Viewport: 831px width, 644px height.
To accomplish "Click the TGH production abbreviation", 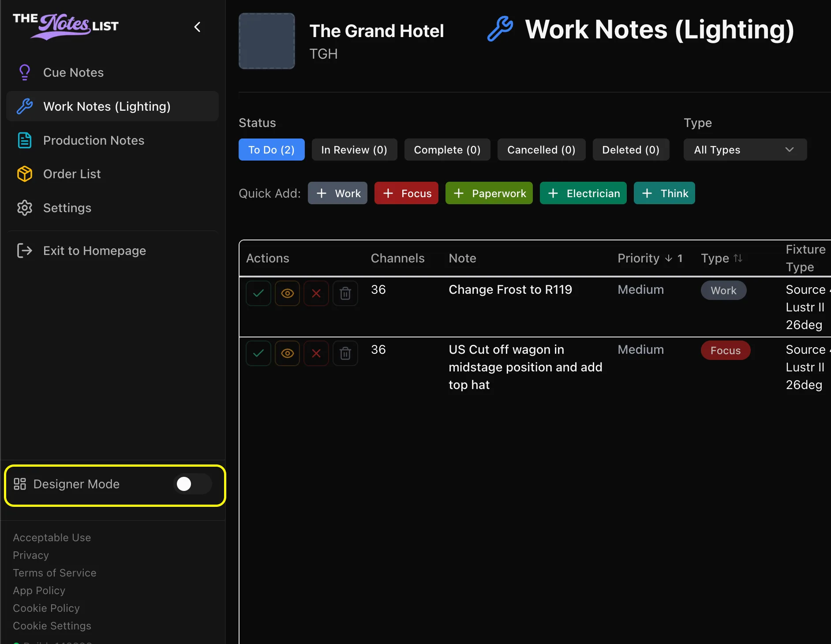I will coord(323,54).
